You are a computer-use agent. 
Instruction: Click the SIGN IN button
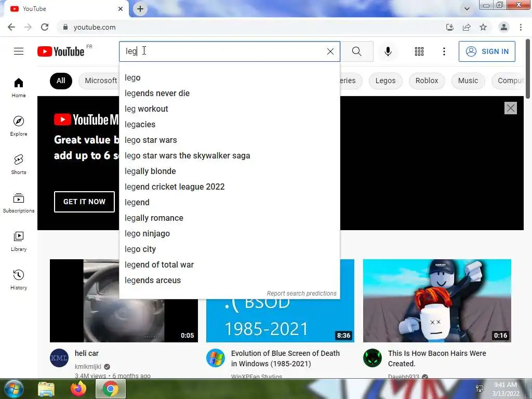pyautogui.click(x=487, y=51)
